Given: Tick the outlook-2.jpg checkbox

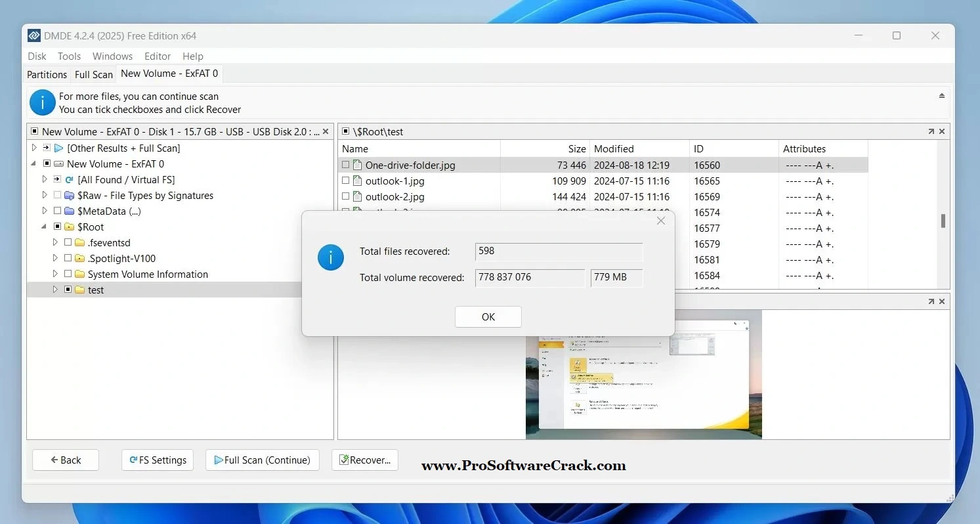Looking at the screenshot, I should pyautogui.click(x=346, y=196).
